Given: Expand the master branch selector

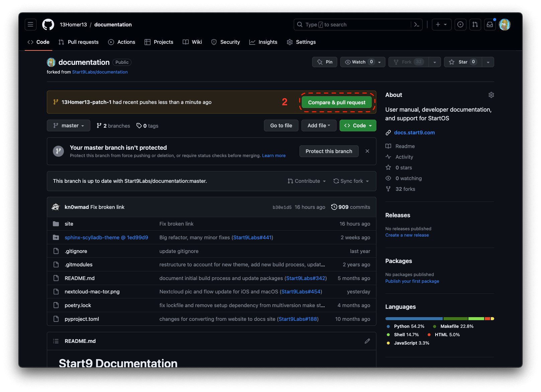Looking at the screenshot, I should click(x=69, y=126).
